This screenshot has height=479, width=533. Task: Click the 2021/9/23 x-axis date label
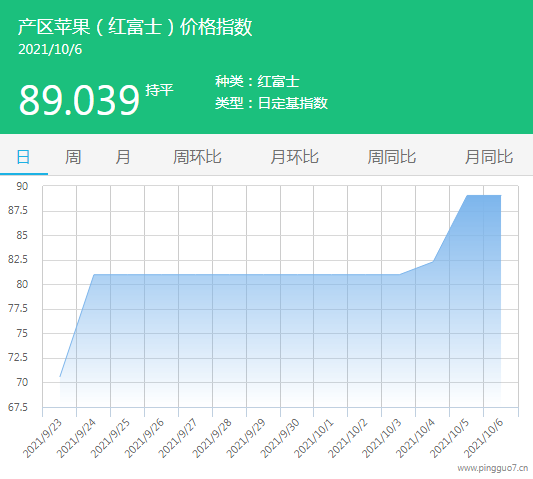[42, 439]
